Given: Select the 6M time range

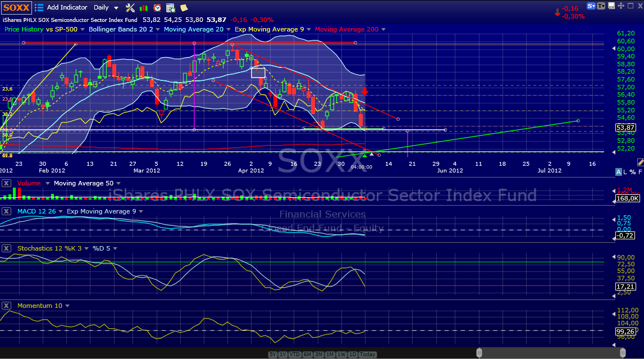Looking at the screenshot, I should pyautogui.click(x=307, y=354).
